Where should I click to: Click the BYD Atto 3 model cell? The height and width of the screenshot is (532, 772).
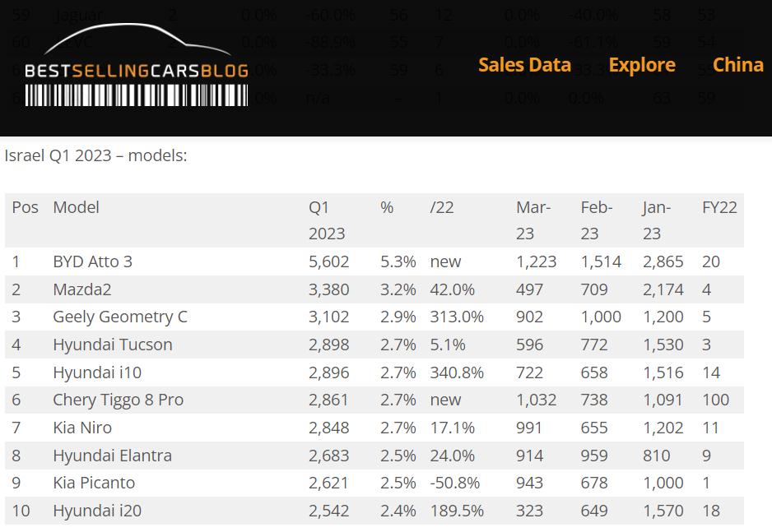point(92,261)
